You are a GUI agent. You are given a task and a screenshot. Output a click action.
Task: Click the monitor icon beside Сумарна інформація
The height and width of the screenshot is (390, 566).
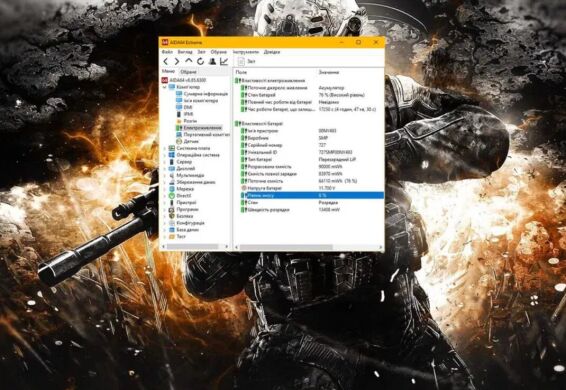coord(179,94)
